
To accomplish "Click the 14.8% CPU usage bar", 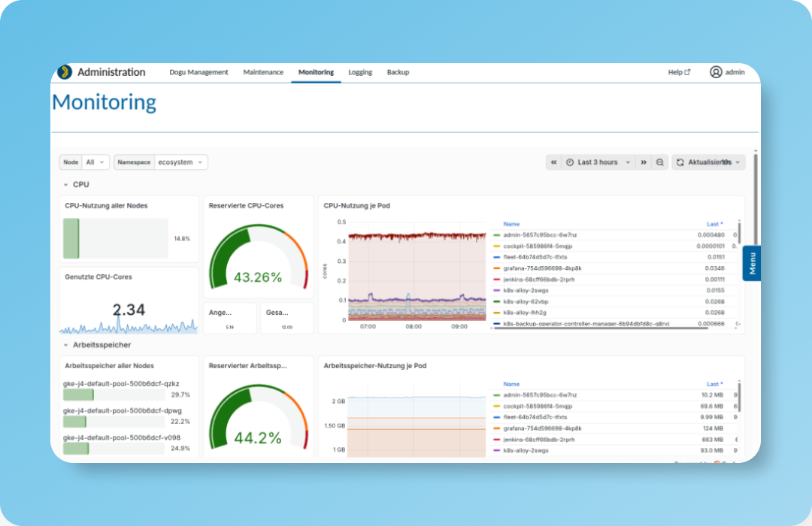I will (116, 238).
